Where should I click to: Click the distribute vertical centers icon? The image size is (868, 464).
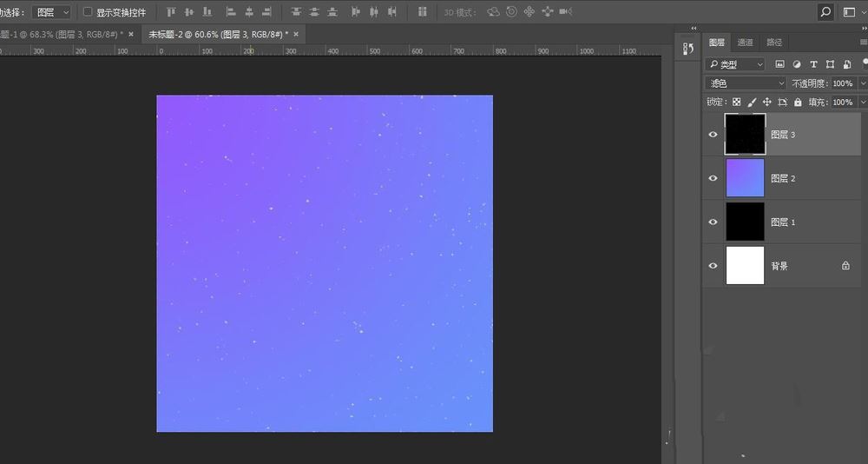pos(314,11)
